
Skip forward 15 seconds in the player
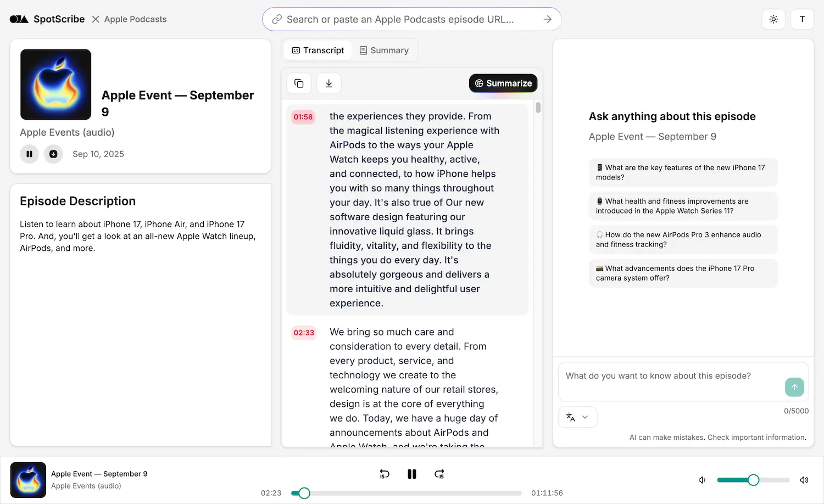(x=439, y=474)
